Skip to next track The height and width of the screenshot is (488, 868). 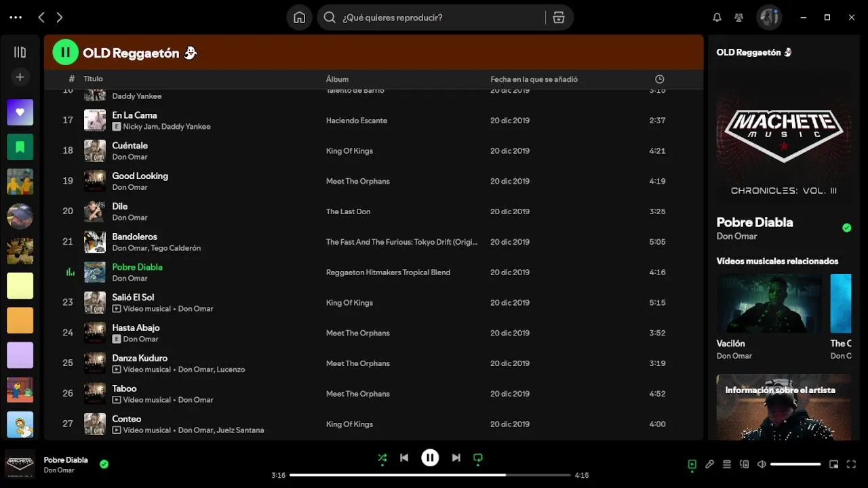(x=456, y=458)
